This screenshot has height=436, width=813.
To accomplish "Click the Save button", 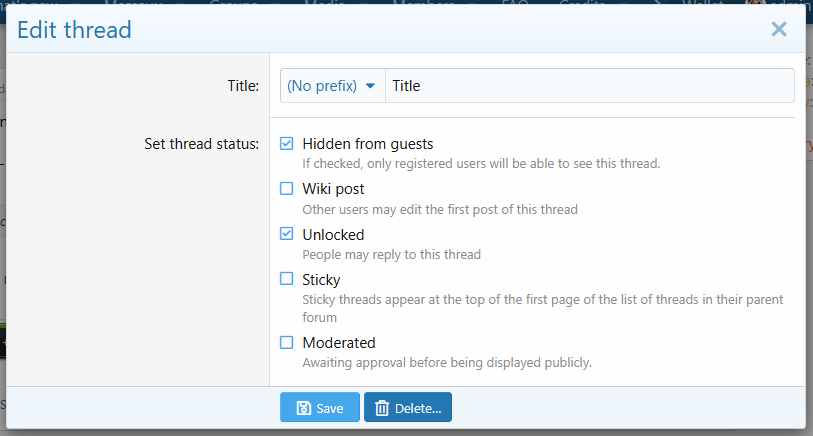I will coord(319,408).
